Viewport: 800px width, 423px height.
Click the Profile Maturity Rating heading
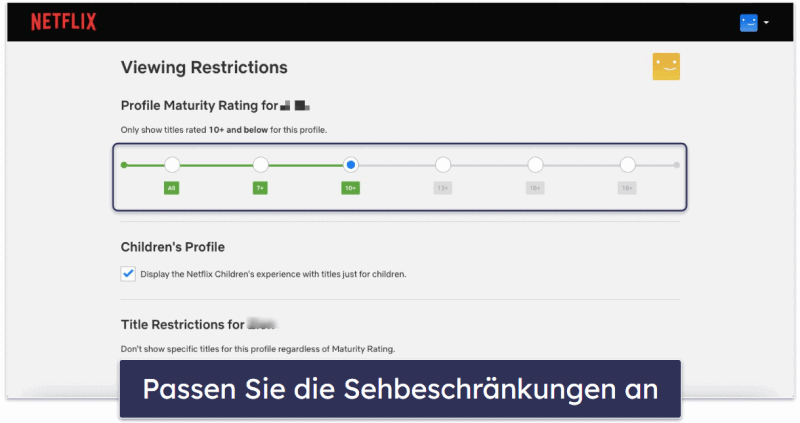tap(215, 106)
